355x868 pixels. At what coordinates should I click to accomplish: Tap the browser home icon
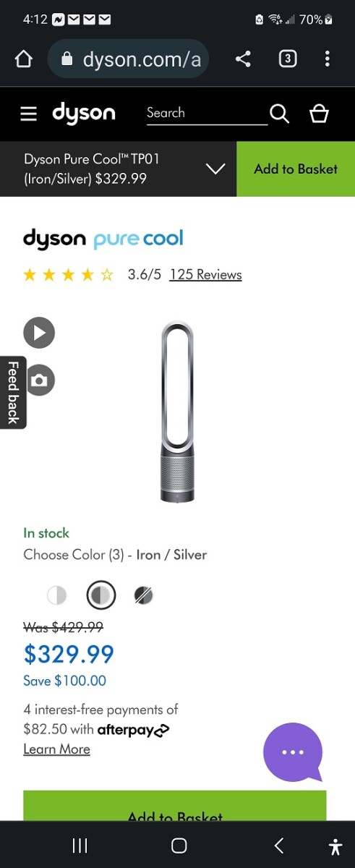[x=23, y=59]
